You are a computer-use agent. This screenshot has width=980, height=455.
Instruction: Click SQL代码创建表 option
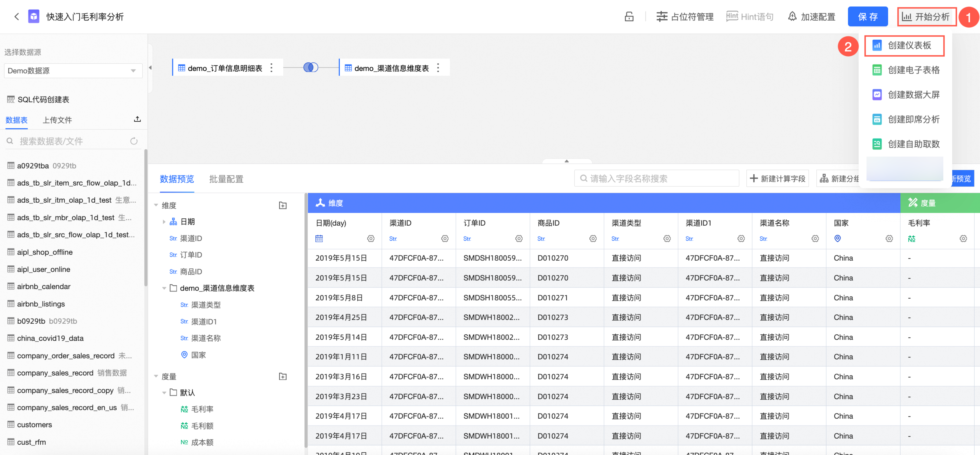pyautogui.click(x=38, y=100)
